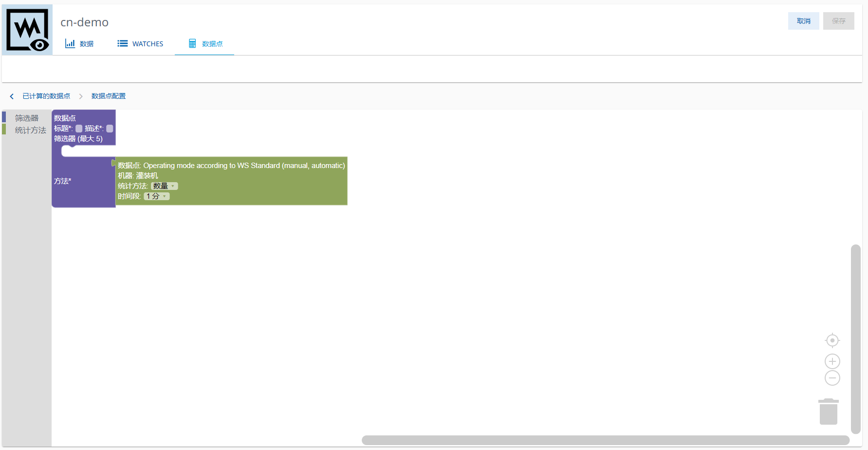Open the 统计方法 toolbox category

pyautogui.click(x=30, y=130)
